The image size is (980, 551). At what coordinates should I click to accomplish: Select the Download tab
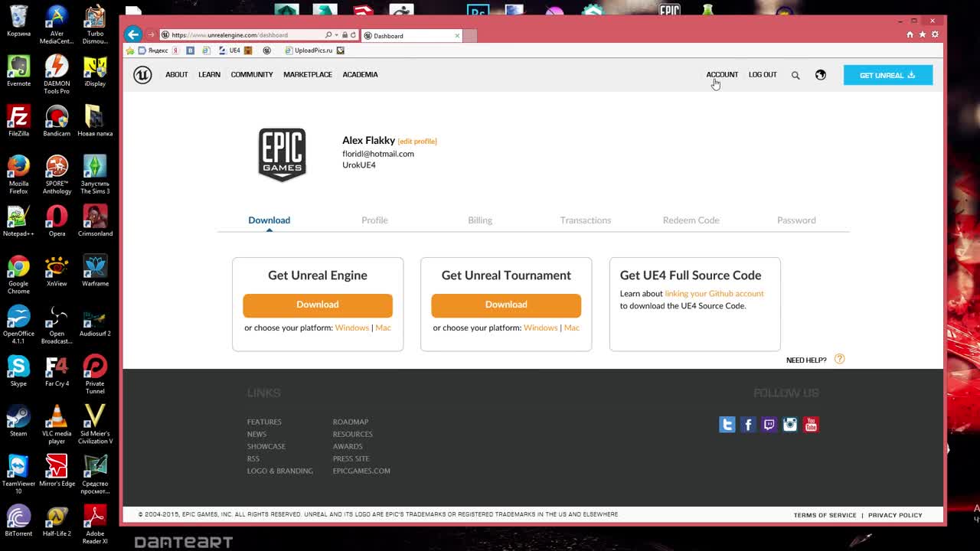point(269,220)
